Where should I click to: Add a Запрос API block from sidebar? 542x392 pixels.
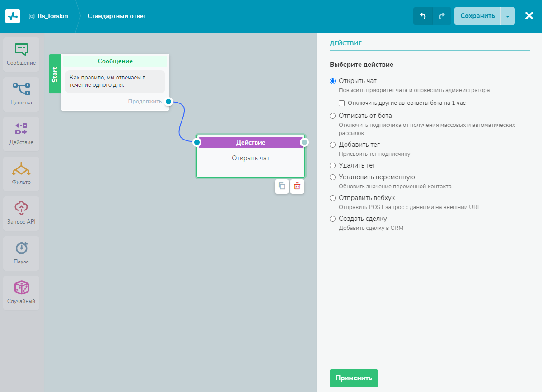pos(21,213)
